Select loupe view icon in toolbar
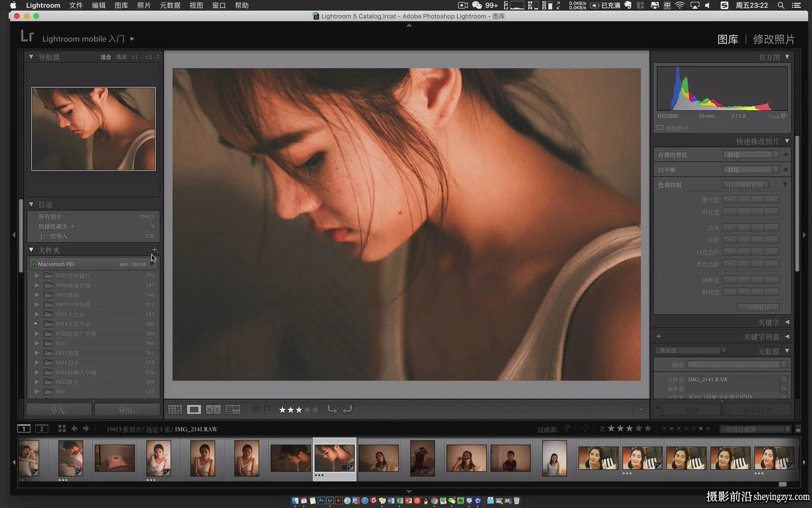This screenshot has width=812, height=508. pos(194,409)
